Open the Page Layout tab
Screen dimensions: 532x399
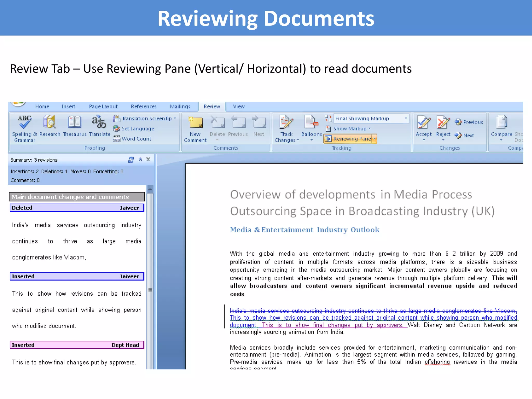pos(103,107)
